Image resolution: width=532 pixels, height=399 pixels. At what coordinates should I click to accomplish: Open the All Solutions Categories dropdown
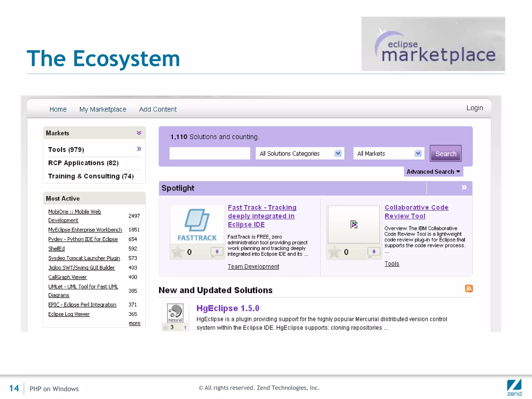pos(300,154)
